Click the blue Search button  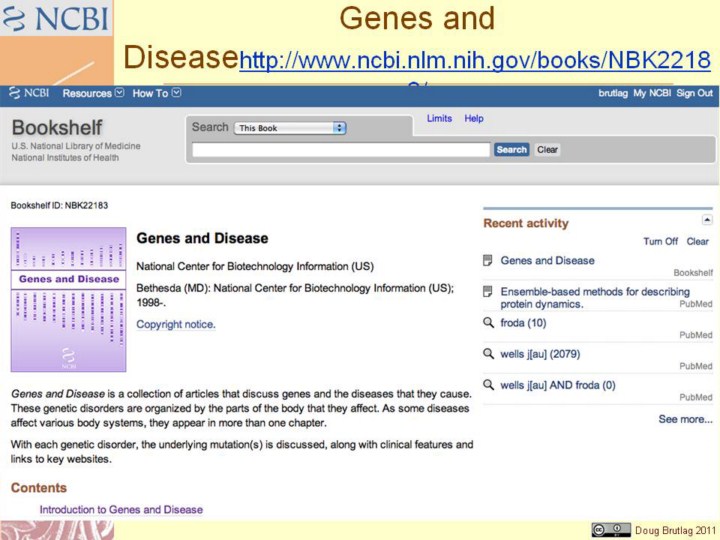click(x=512, y=150)
